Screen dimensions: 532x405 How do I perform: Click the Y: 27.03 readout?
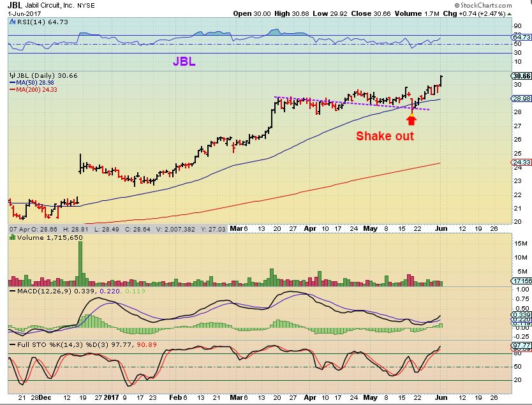coord(213,230)
